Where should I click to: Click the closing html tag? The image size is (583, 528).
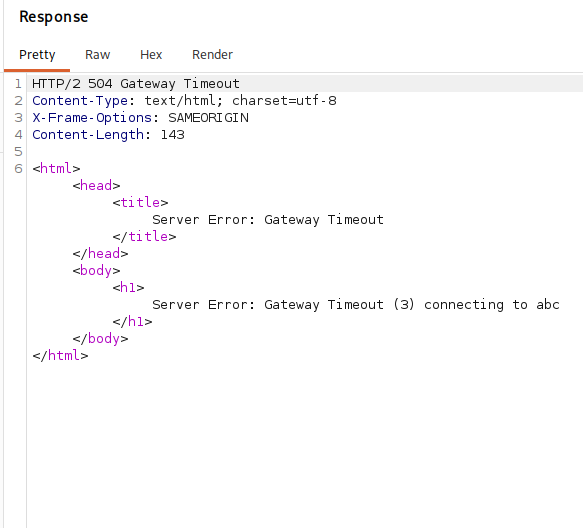[x=60, y=356]
